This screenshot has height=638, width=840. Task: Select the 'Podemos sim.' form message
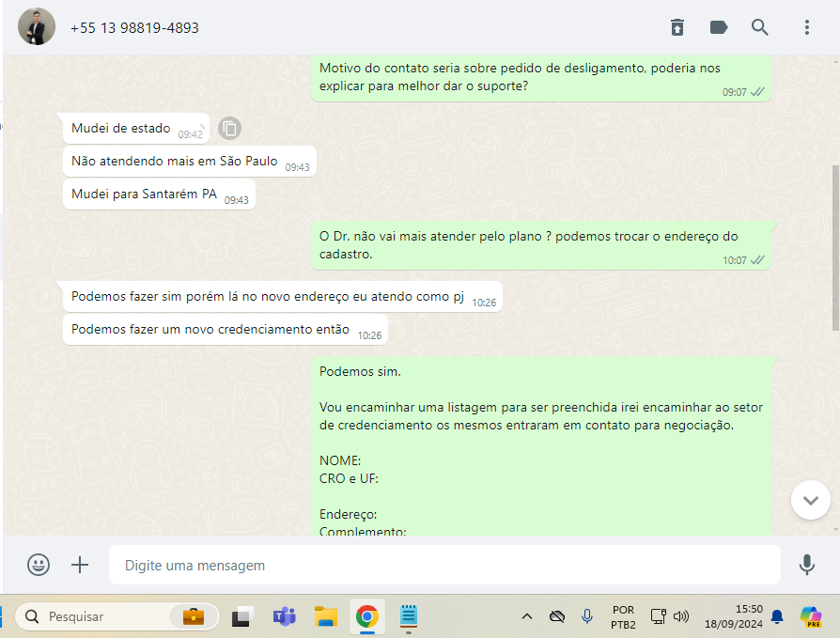(x=541, y=445)
